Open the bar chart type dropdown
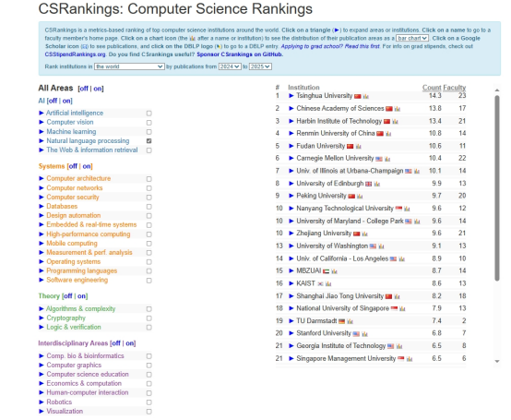 (412, 38)
